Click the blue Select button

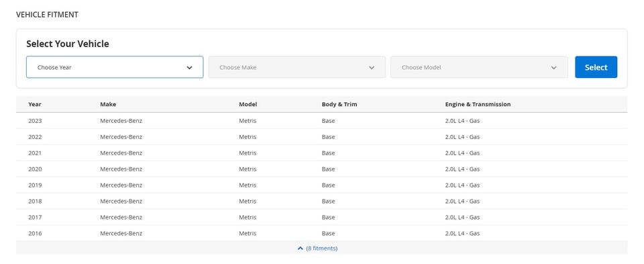pos(596,67)
